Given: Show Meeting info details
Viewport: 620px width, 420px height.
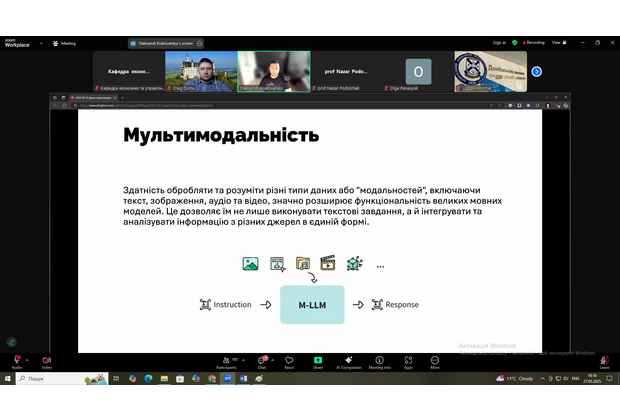Looking at the screenshot, I should (379, 361).
